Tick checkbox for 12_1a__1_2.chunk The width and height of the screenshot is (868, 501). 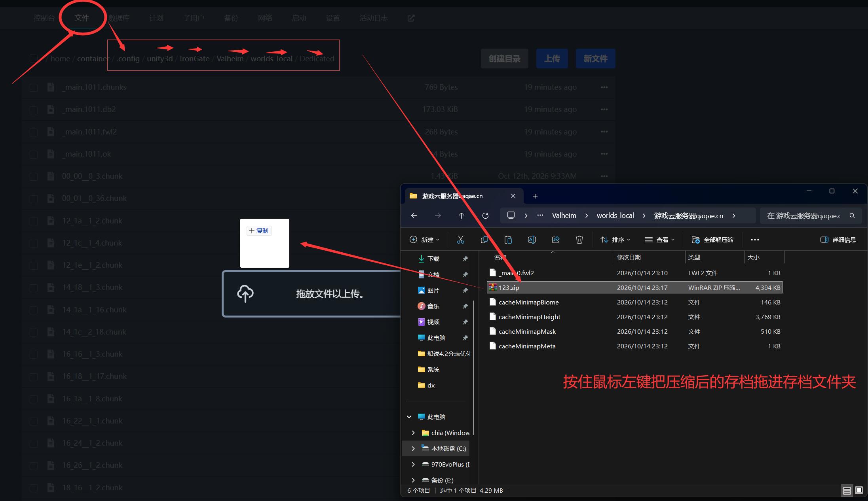tap(34, 221)
